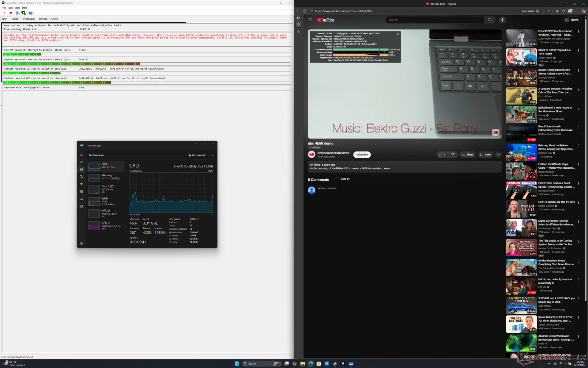Open comments Sort by dropdown
588x368 pixels.
(x=342, y=179)
